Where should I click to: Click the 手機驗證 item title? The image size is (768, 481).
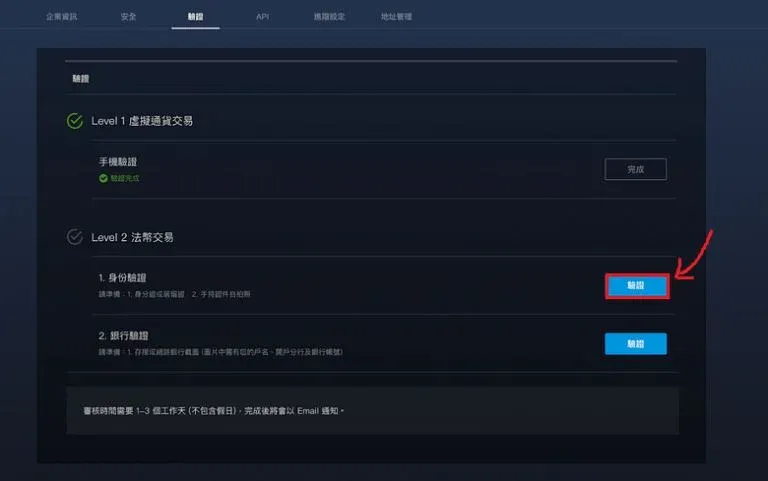118,162
